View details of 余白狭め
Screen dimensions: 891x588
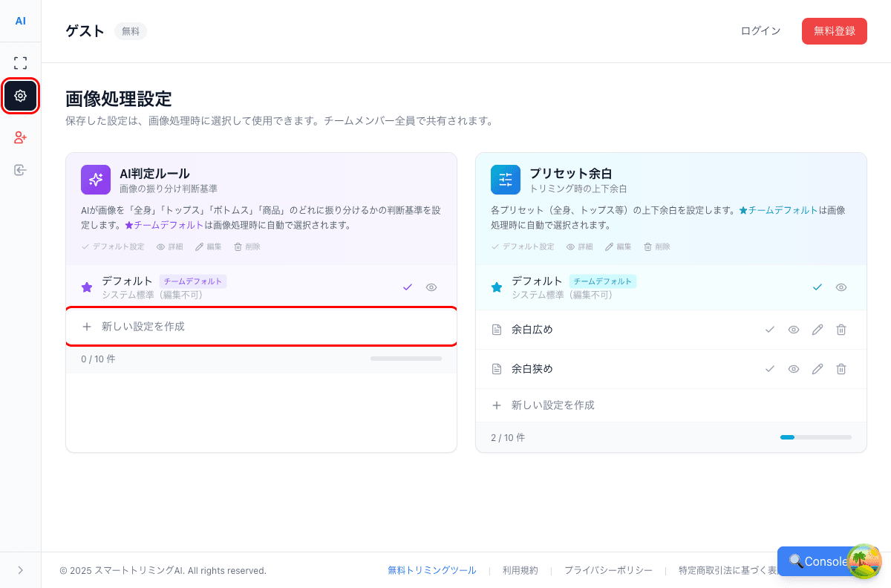click(794, 369)
